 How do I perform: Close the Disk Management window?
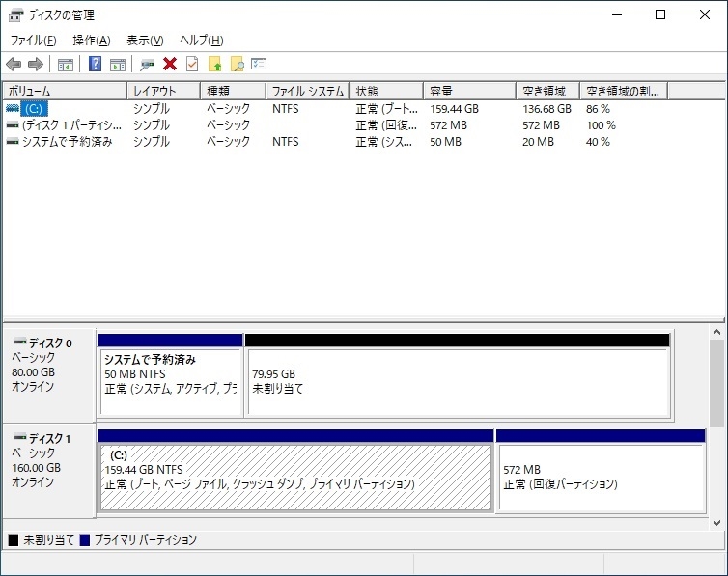[704, 14]
